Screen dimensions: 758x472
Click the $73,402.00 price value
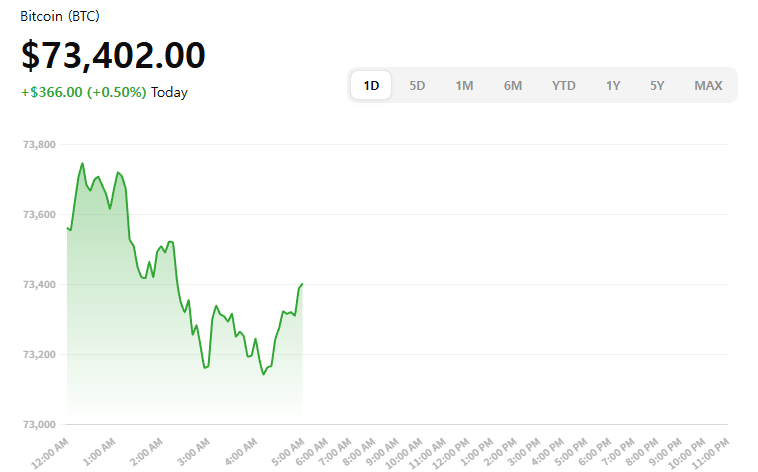[113, 55]
